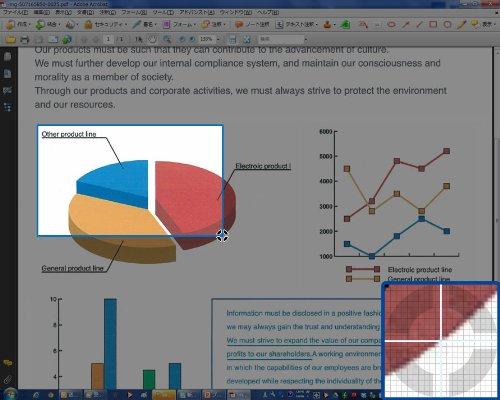This screenshot has width=500, height=400.
Task: Expand the find field dropdown arrow
Action: pyautogui.click(x=305, y=39)
